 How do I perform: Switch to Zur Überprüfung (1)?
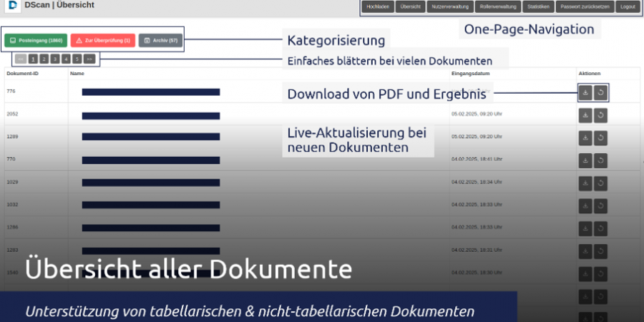[x=102, y=41]
